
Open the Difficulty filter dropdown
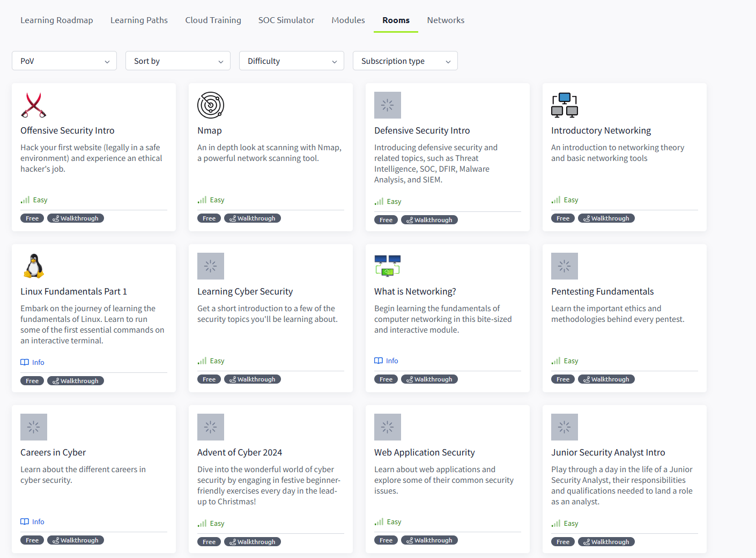coord(292,61)
